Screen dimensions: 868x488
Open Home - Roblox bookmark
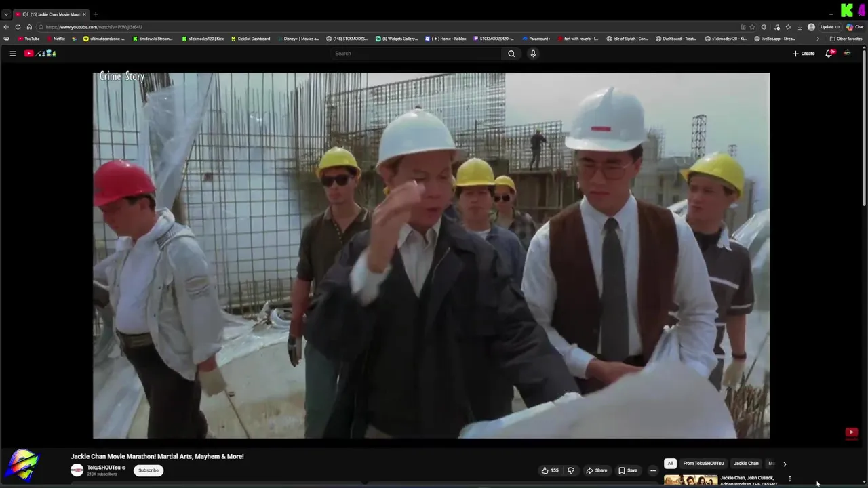click(446, 39)
